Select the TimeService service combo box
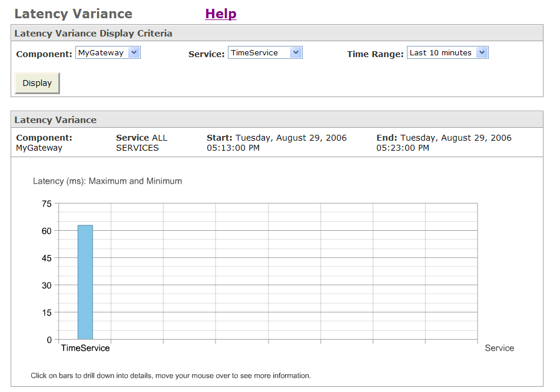Screen dimensions: 560x392 coord(265,52)
